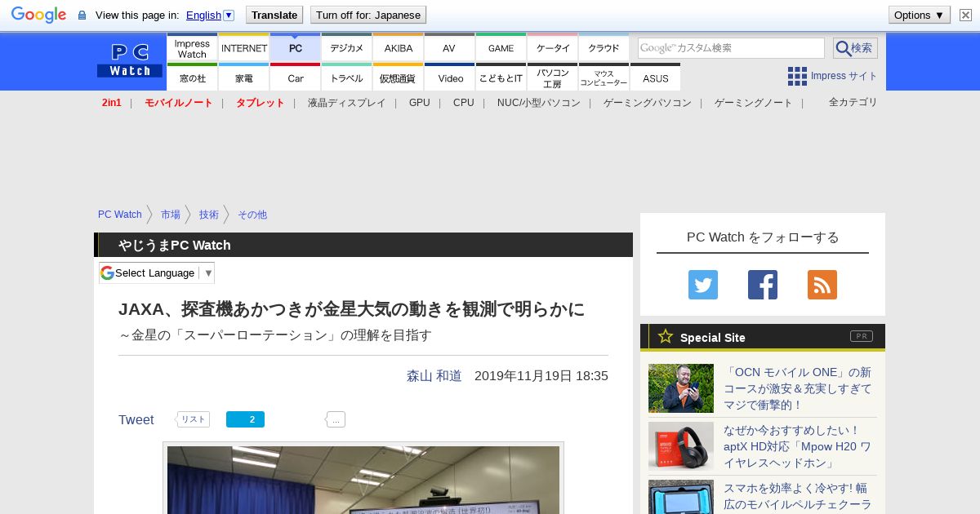This screenshot has width=980, height=514.
Task: Focus the Google custom search field
Action: [x=731, y=48]
